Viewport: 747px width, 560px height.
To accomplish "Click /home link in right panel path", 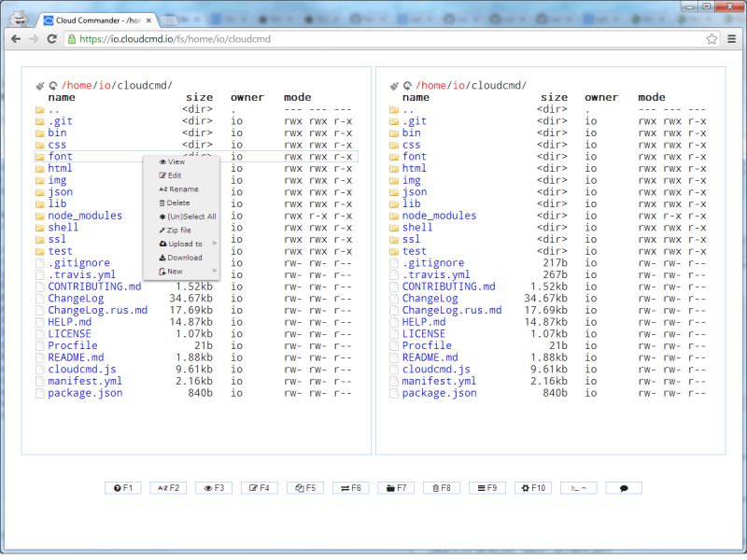I will [x=431, y=86].
